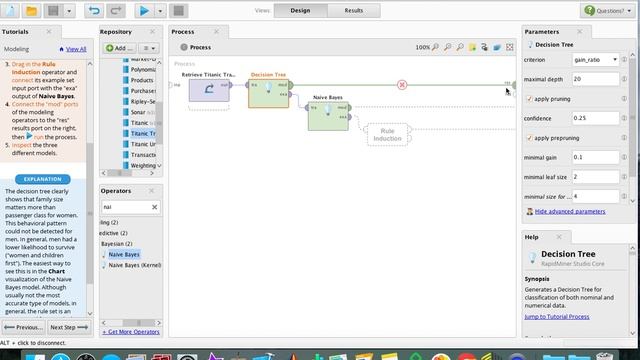Screen dimensions: 640x360
Task: Click the Naive Bayes 'mod' output port
Action: pos(350,108)
